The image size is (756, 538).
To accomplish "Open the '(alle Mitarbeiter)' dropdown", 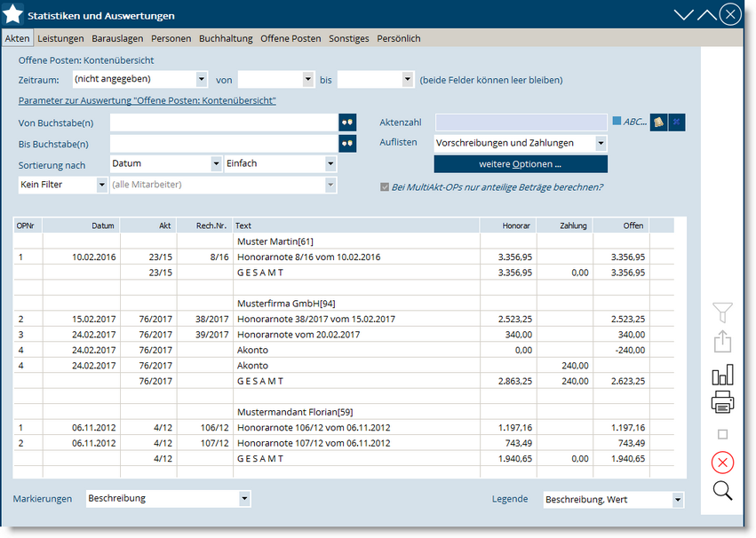I will (330, 185).
